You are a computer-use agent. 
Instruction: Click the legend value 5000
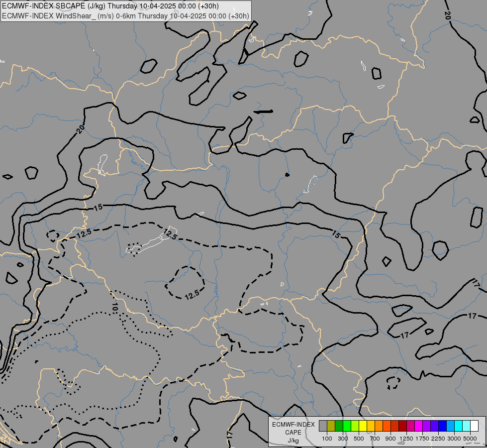(470, 439)
